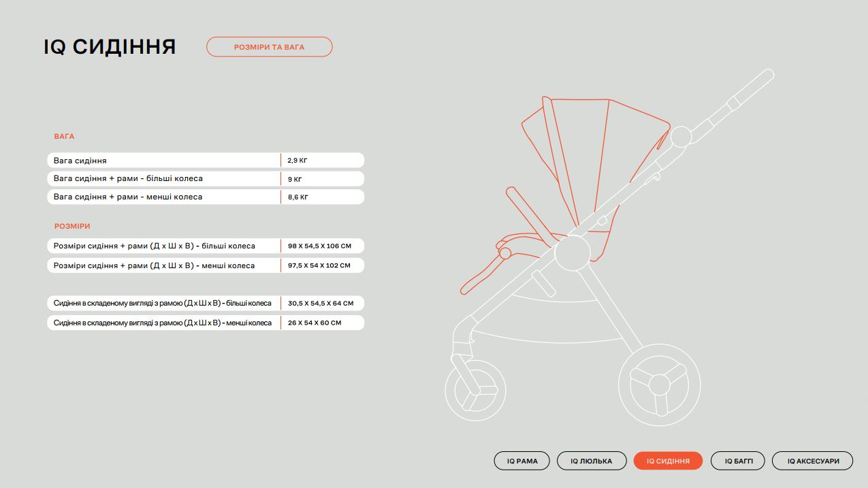Go to the IQ БАГГІ tab
The image size is (868, 488).
point(737,461)
